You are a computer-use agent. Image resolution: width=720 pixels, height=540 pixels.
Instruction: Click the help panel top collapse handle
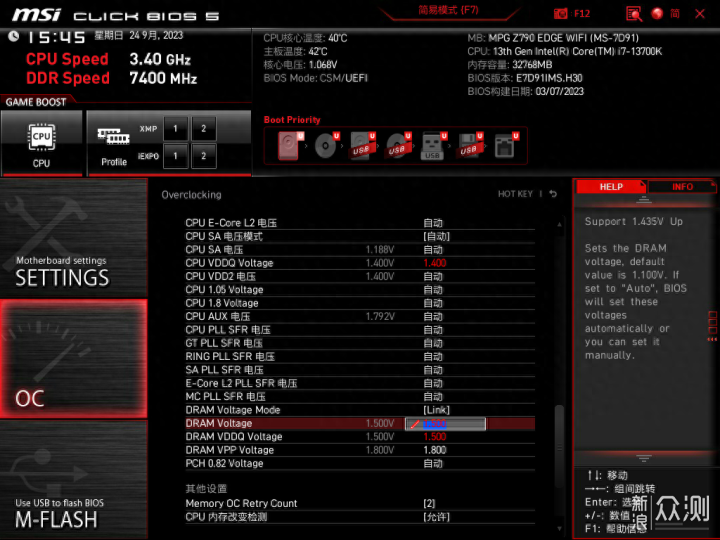pos(643,199)
